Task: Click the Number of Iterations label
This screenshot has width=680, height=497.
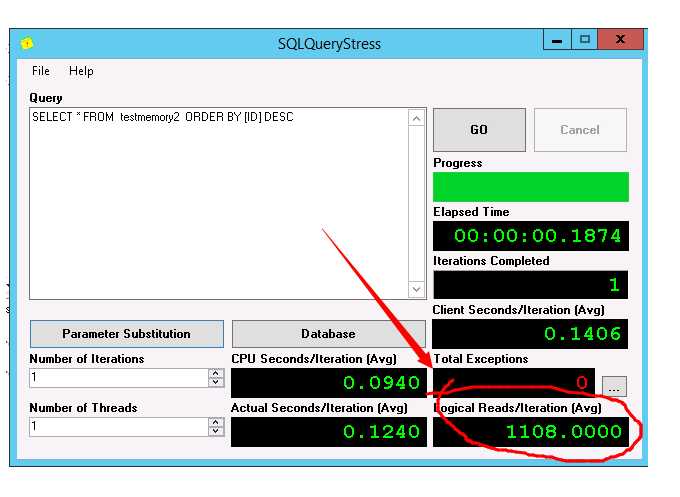Action: point(87,359)
